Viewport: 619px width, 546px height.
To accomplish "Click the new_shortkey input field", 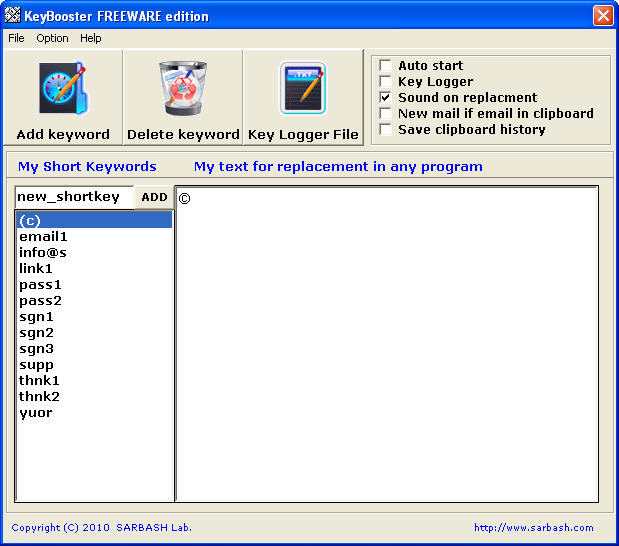I will (75, 197).
